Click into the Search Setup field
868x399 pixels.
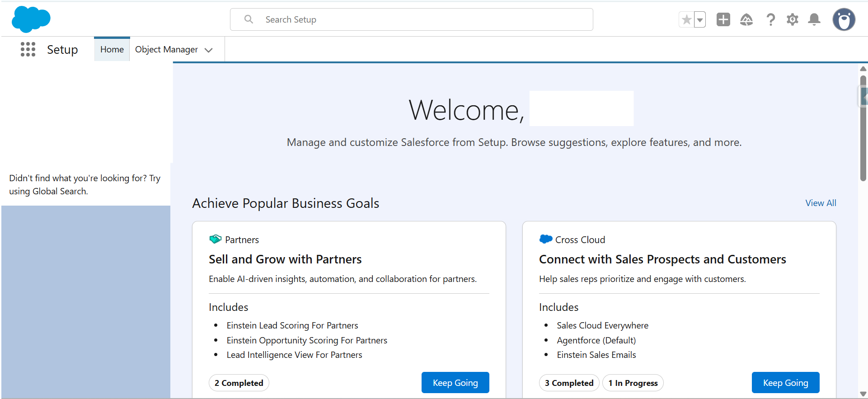[411, 19]
